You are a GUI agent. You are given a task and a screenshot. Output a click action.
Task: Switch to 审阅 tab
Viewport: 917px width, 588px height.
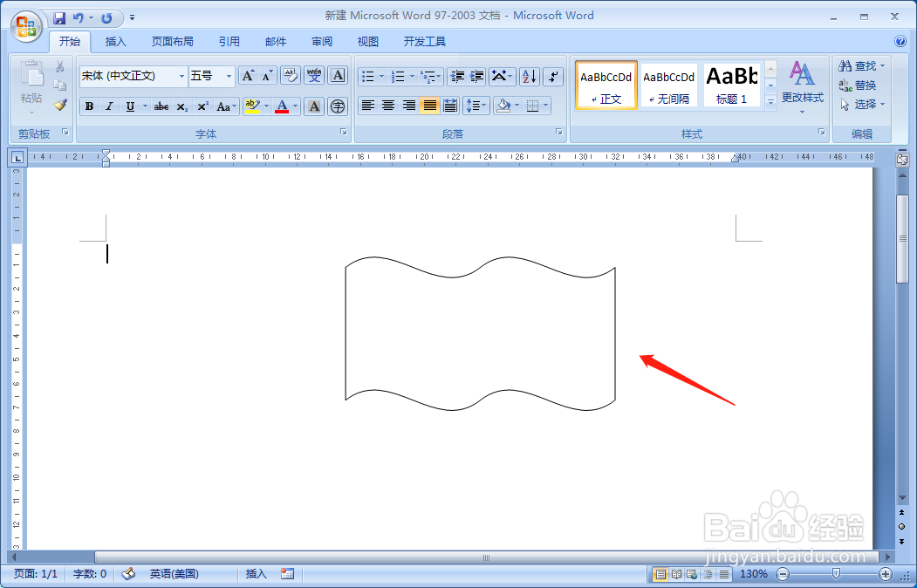[322, 42]
